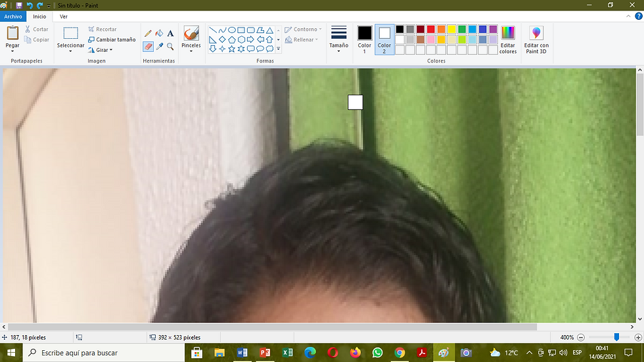Choose the six-point star shape
Screen dimensions: 644x362
coord(241,49)
